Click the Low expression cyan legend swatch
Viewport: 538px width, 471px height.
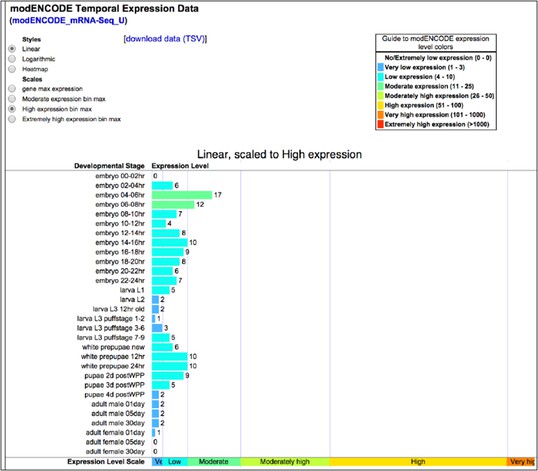tap(381, 76)
